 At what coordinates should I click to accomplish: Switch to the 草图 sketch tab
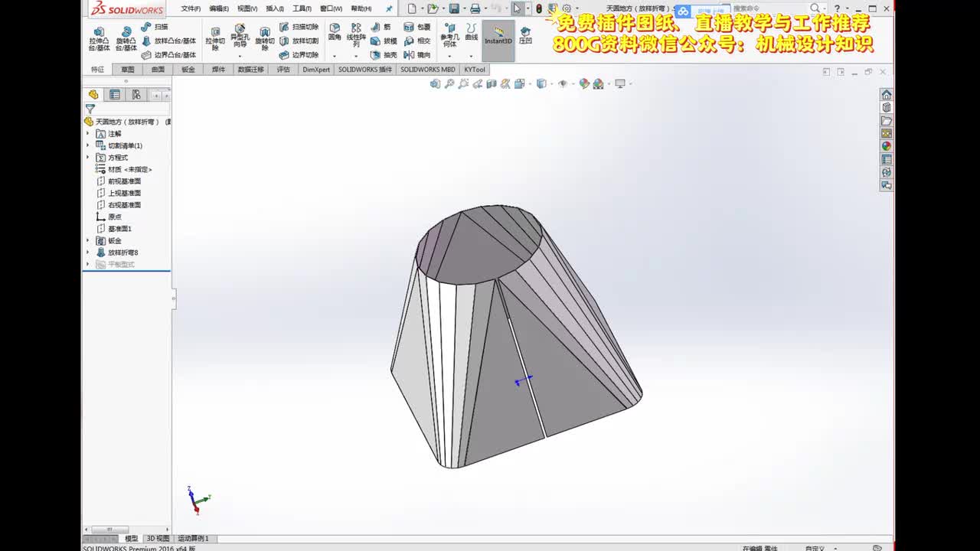[x=127, y=70]
